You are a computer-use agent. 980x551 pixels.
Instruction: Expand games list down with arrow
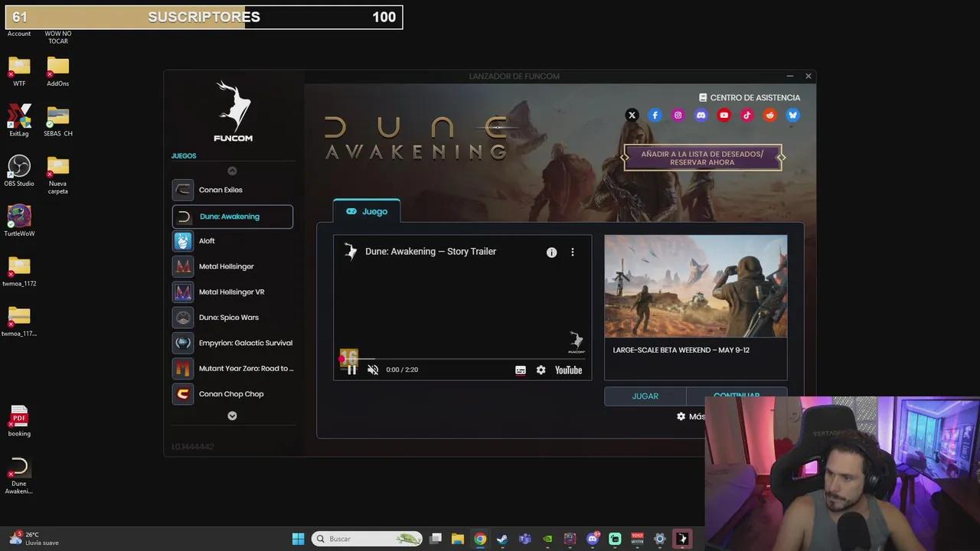tap(232, 416)
